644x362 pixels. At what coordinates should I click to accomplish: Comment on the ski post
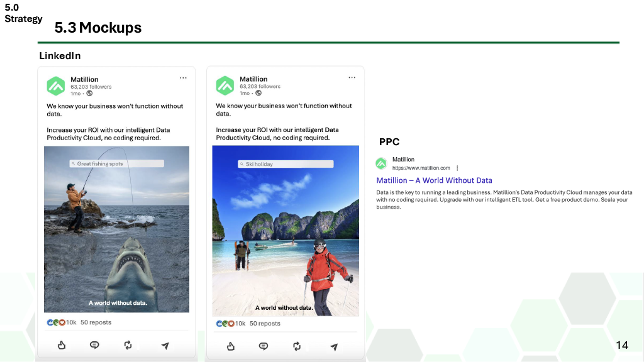264,346
